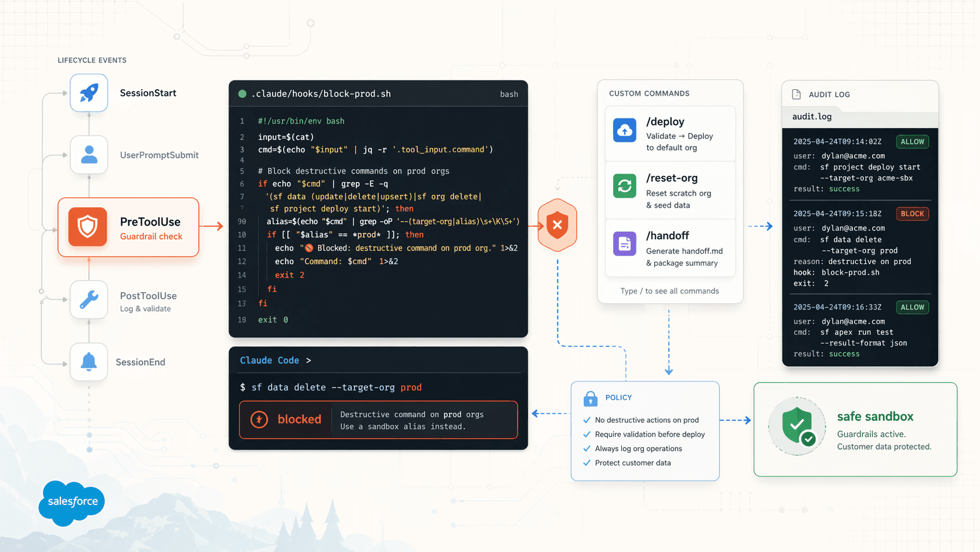Screen dimensions: 980x552
Task: Click the /deploy cloud upload icon
Action: tap(625, 130)
